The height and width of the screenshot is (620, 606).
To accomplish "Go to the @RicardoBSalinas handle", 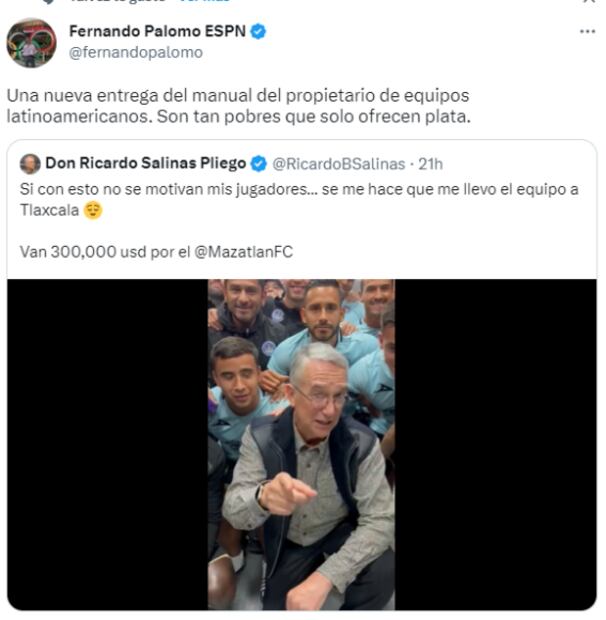I will [339, 164].
